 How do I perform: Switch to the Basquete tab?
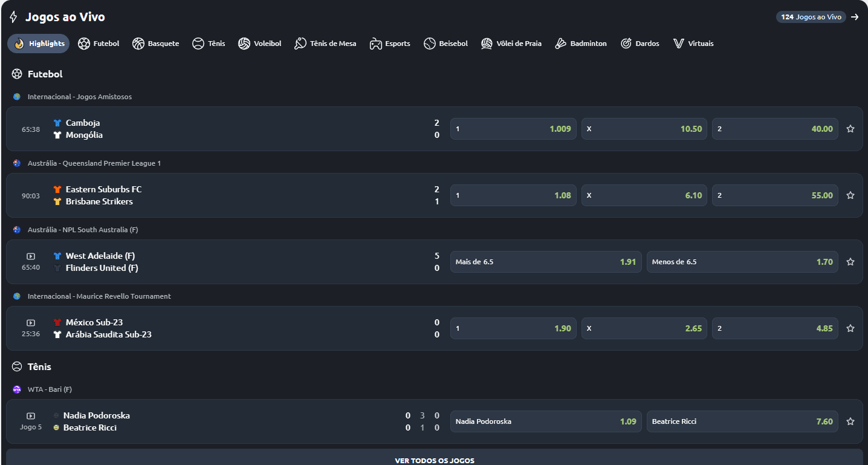coord(156,44)
